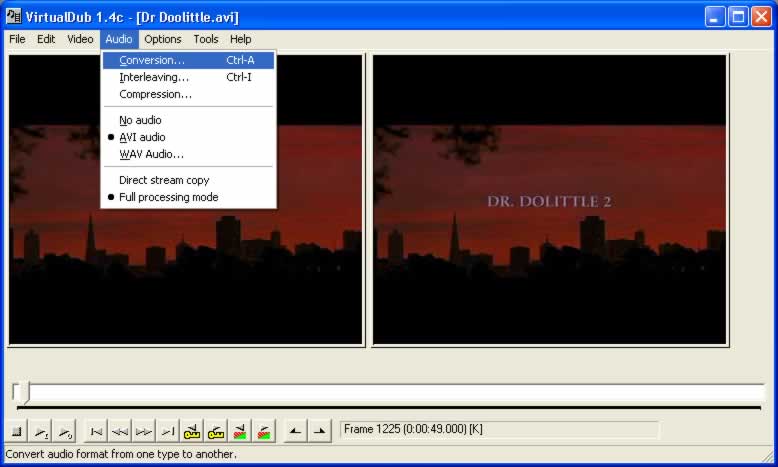Screen dimensions: 778x467
Task: Open the Tools menu
Action: click(x=206, y=39)
